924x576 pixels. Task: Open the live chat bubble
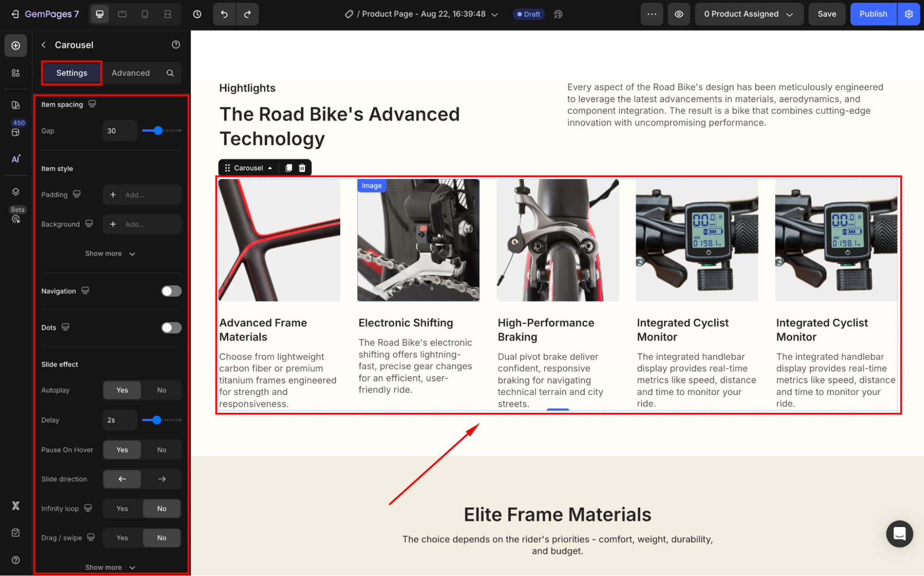click(899, 534)
